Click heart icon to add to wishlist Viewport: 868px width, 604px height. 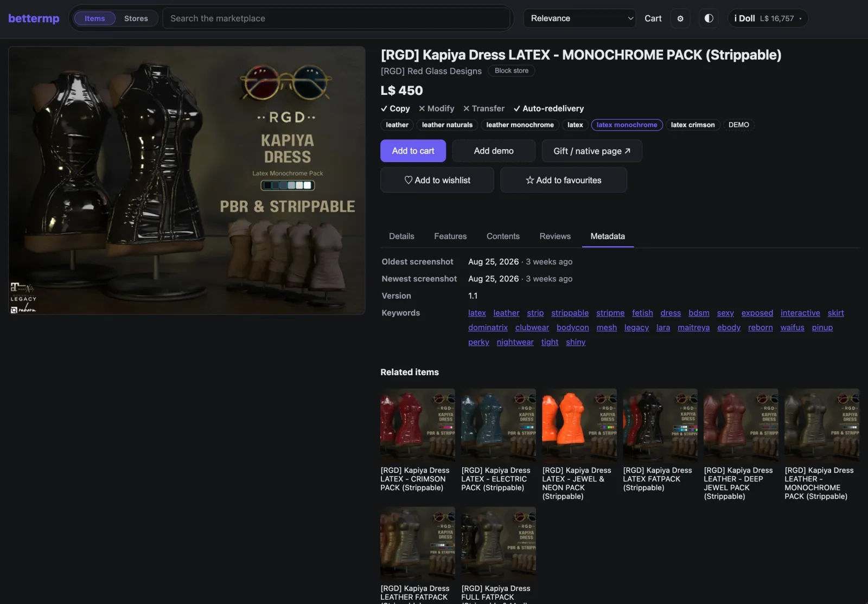(409, 180)
